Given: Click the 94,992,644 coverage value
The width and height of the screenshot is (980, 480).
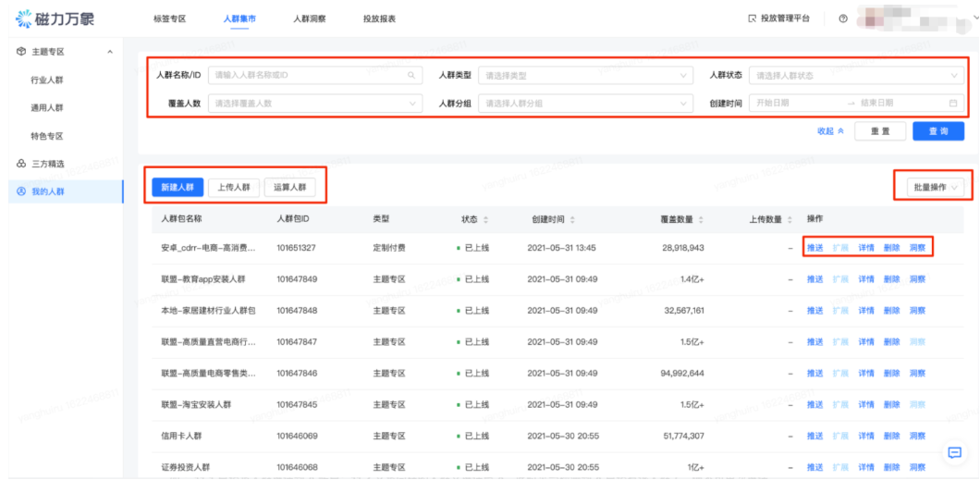Looking at the screenshot, I should [682, 373].
